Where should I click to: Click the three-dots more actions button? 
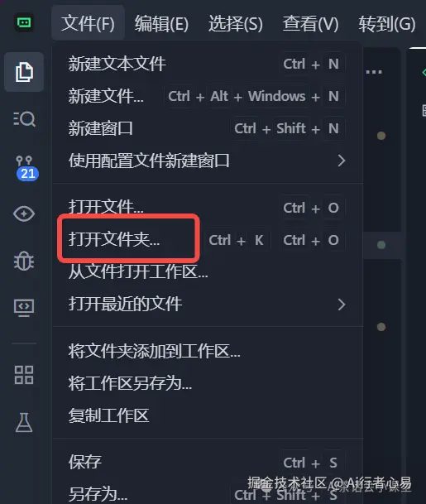point(374,72)
